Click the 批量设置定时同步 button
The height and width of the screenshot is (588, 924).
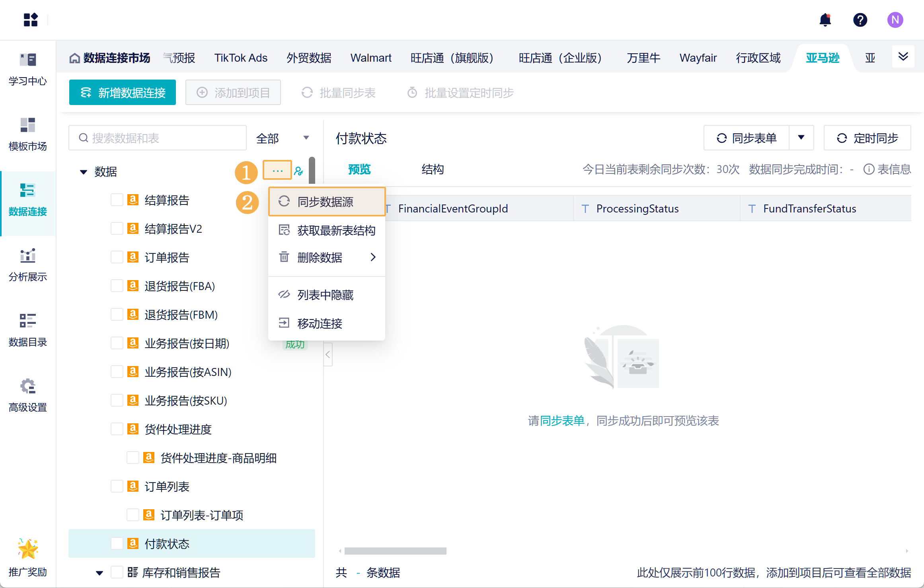[x=460, y=93]
